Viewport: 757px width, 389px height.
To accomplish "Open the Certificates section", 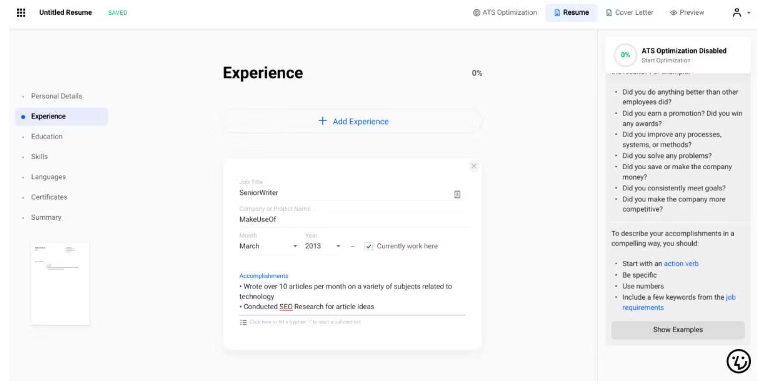I will (x=49, y=197).
